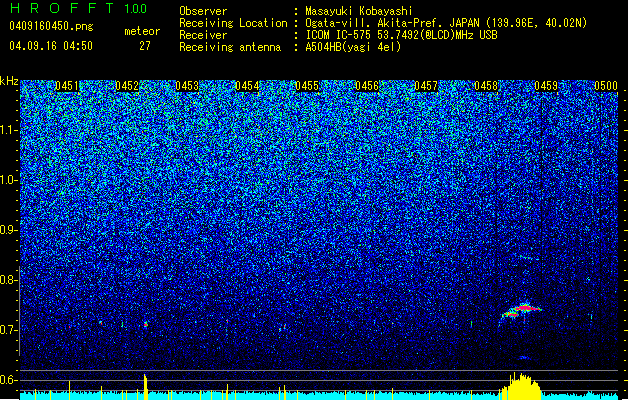Click the 0457 time marker
629x400 pixels.
(426, 86)
